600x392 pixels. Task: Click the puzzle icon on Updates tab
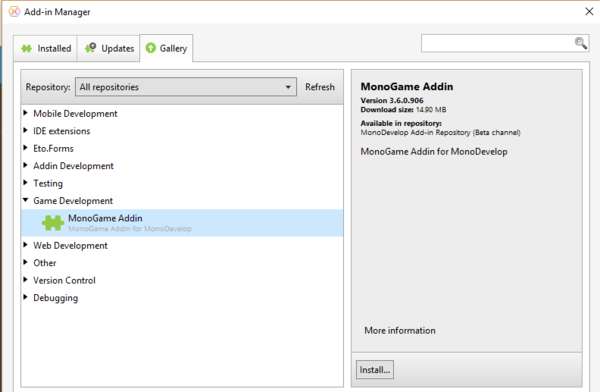tap(90, 48)
